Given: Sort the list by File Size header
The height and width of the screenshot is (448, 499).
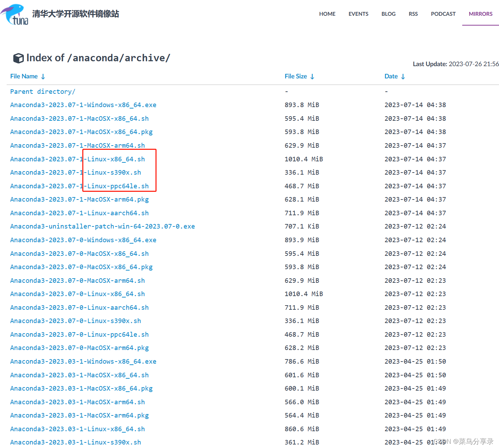Looking at the screenshot, I should pyautogui.click(x=296, y=76).
